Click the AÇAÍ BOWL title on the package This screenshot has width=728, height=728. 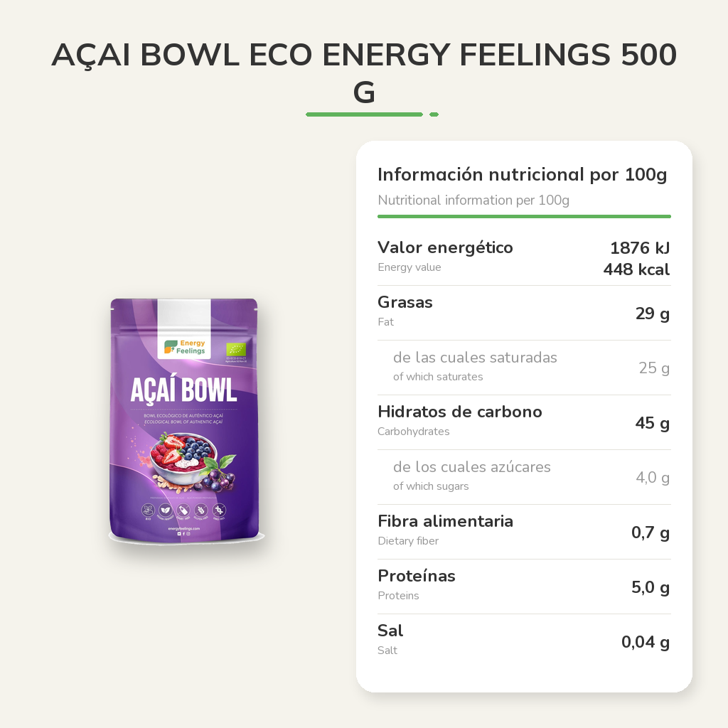184,390
